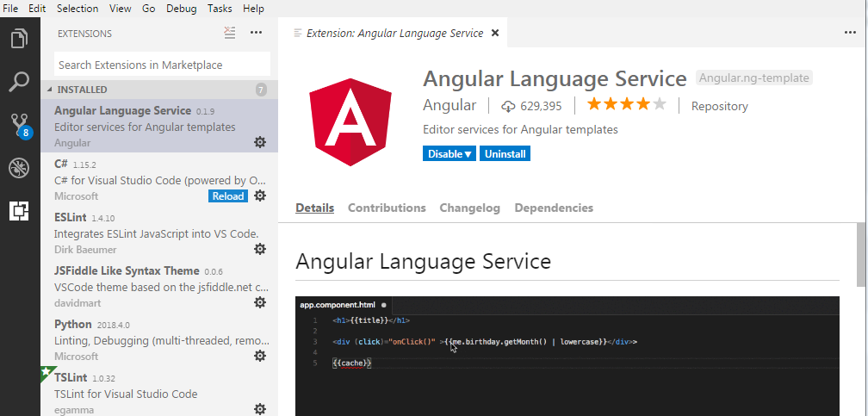
Task: Open the Edit menu
Action: pos(37,9)
